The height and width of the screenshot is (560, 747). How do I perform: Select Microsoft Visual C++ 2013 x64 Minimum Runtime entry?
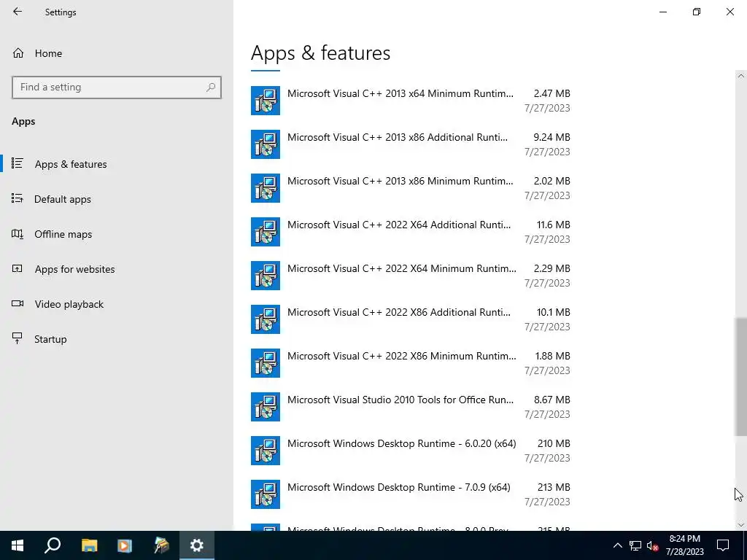(411, 101)
